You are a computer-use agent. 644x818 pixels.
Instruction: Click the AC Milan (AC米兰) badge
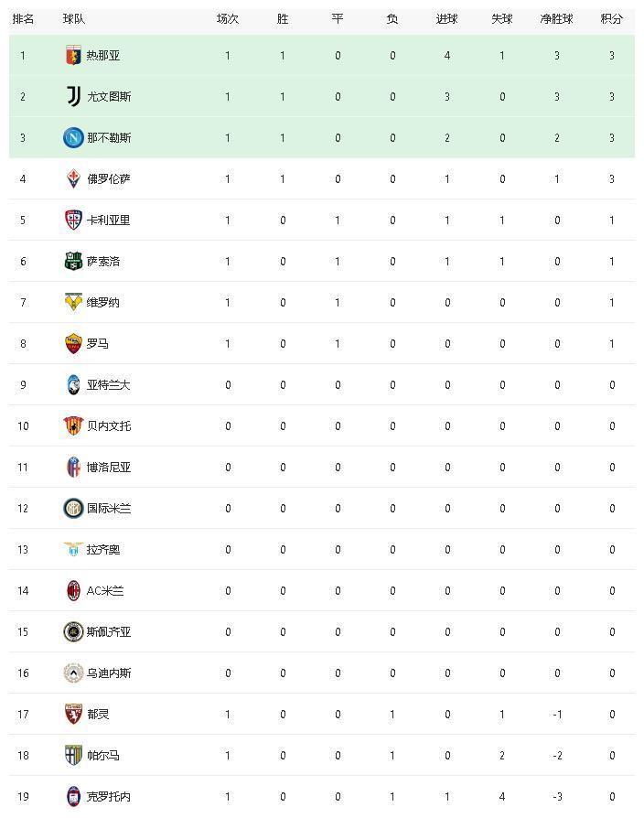pyautogui.click(x=73, y=590)
